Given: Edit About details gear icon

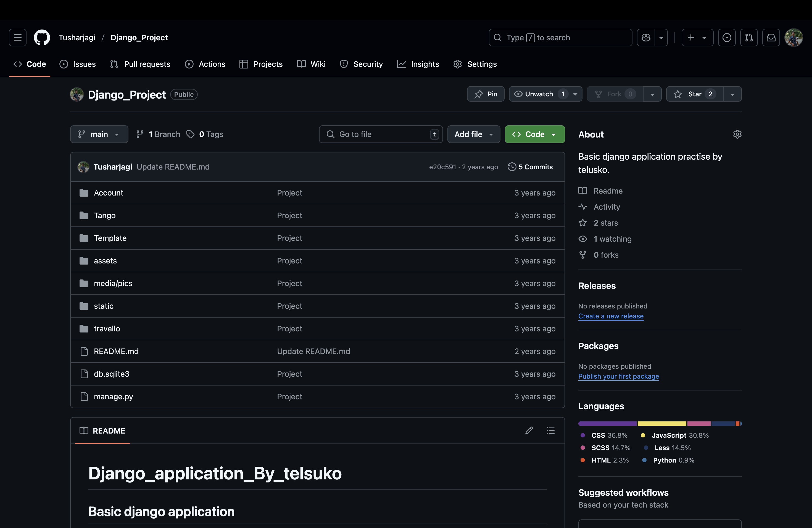Looking at the screenshot, I should (737, 134).
